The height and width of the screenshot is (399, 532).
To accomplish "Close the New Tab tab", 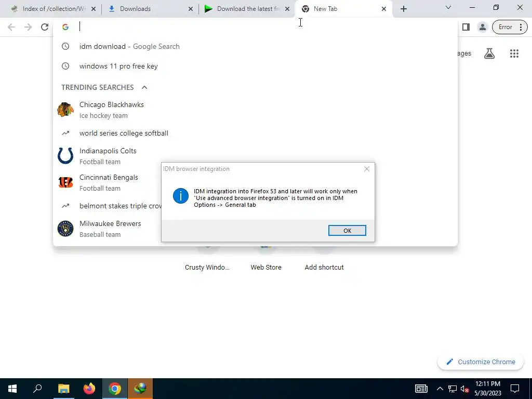I will [x=384, y=9].
